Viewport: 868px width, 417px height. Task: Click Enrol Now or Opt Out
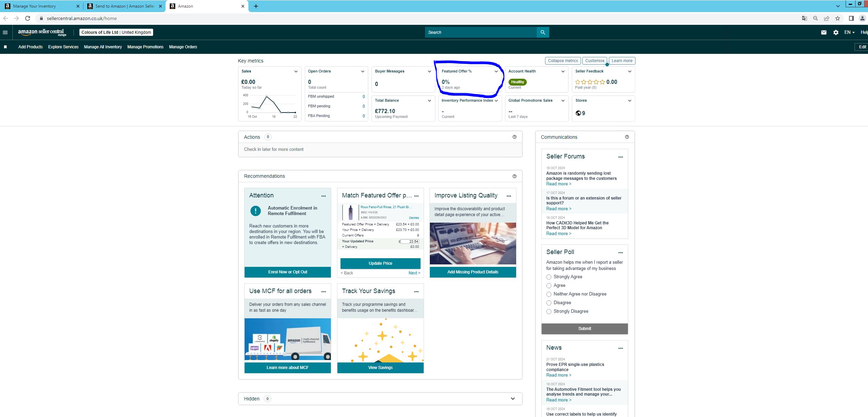[287, 272]
